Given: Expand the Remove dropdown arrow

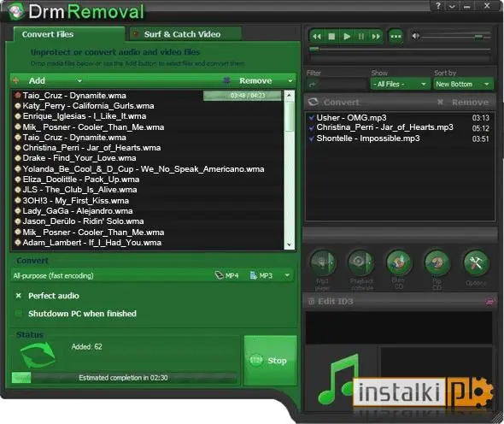Looking at the screenshot, I should tap(290, 80).
